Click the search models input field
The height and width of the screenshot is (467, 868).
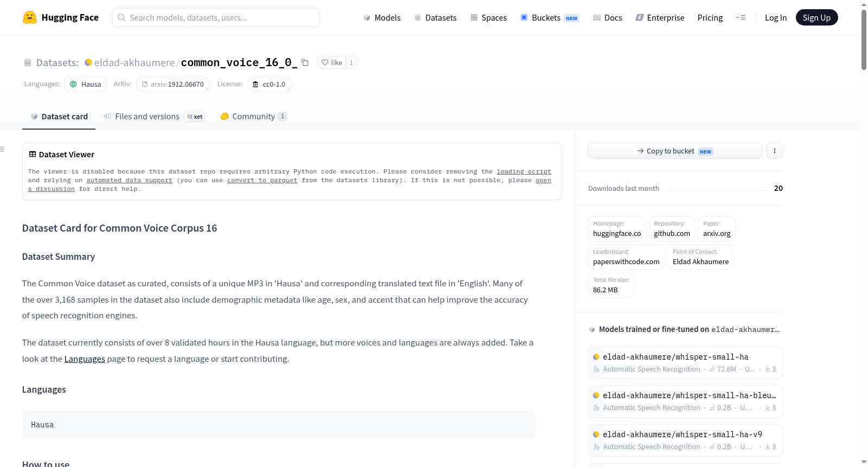(216, 17)
